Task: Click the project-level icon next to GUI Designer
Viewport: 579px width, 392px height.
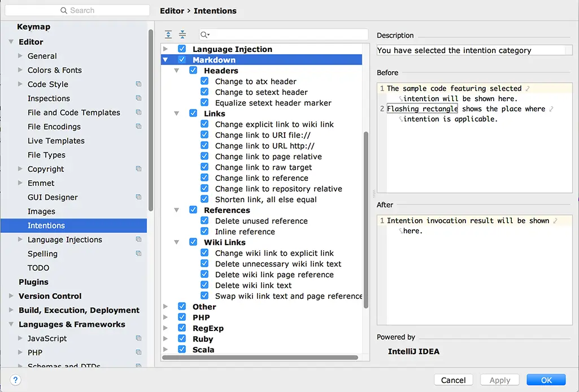Action: (138, 197)
